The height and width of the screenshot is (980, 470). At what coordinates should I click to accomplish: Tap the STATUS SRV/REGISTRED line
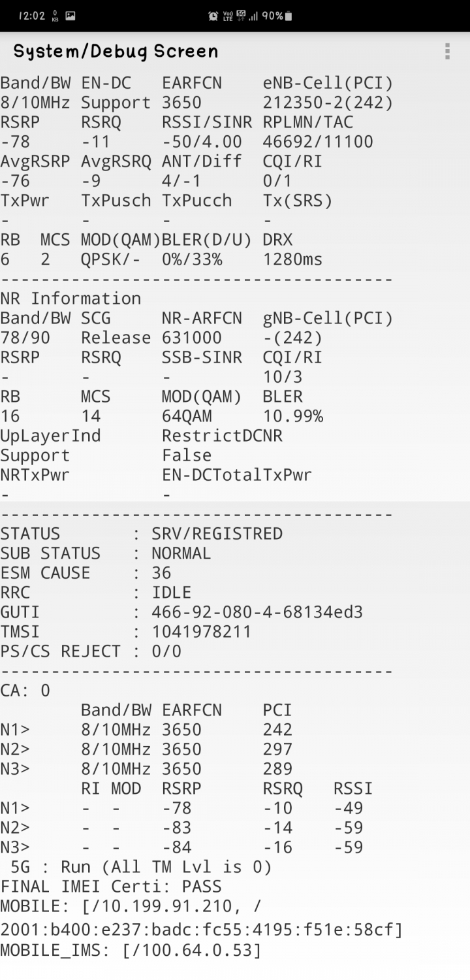click(x=141, y=534)
